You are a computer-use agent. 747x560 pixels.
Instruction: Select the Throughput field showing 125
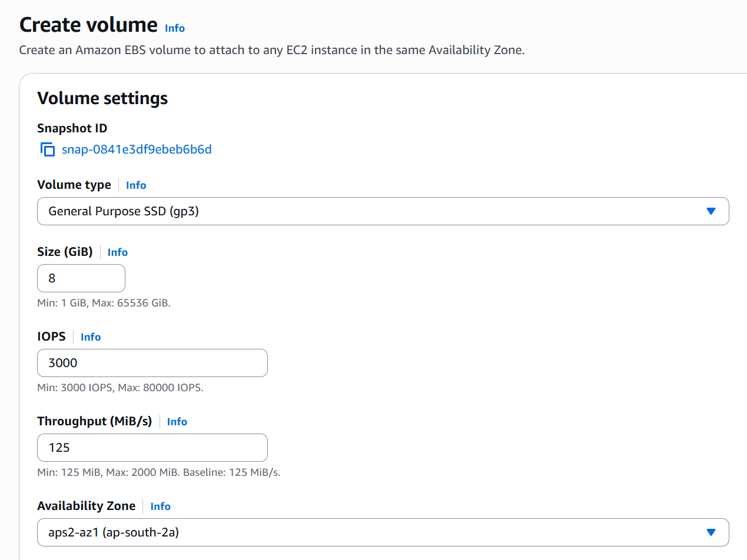tap(152, 448)
